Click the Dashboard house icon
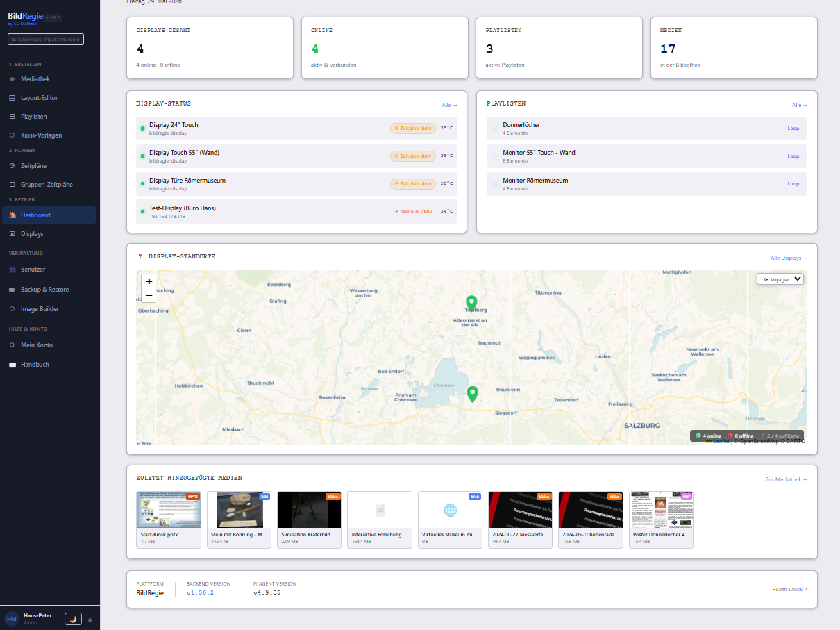 tap(12, 215)
